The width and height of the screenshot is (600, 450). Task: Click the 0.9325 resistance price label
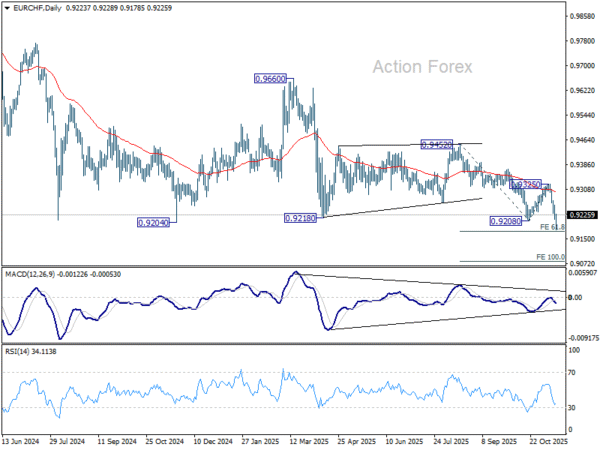click(526, 185)
